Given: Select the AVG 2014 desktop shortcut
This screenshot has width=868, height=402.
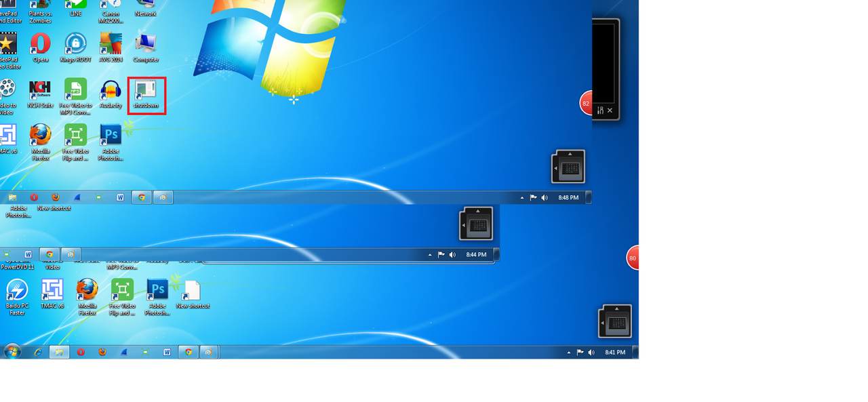Looking at the screenshot, I should pos(111,47).
